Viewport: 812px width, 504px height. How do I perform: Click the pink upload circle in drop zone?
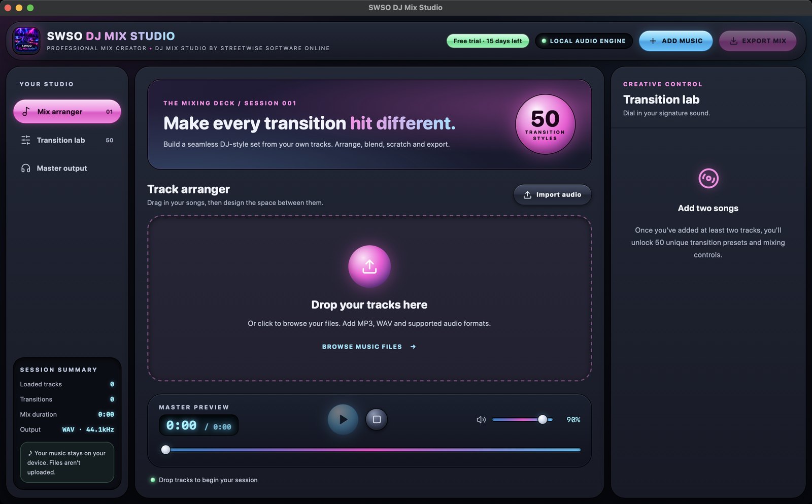click(369, 266)
